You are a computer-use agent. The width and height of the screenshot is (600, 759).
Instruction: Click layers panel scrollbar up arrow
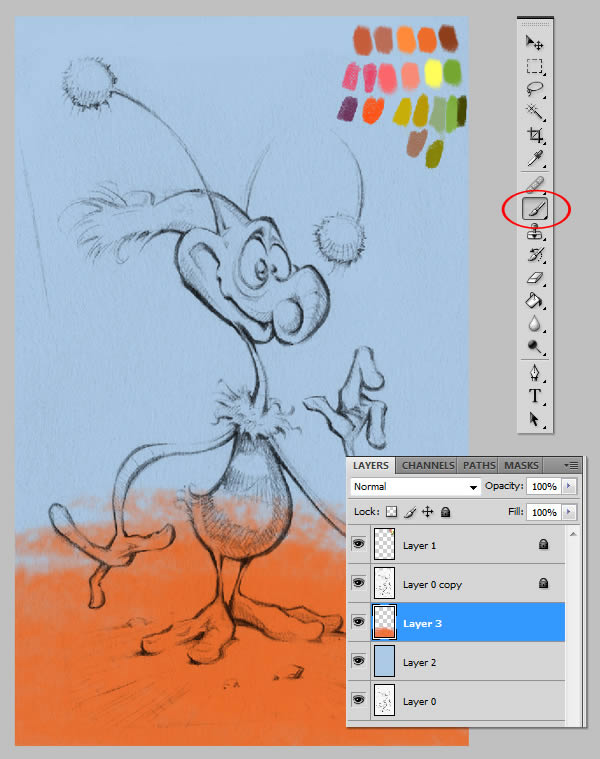[573, 534]
